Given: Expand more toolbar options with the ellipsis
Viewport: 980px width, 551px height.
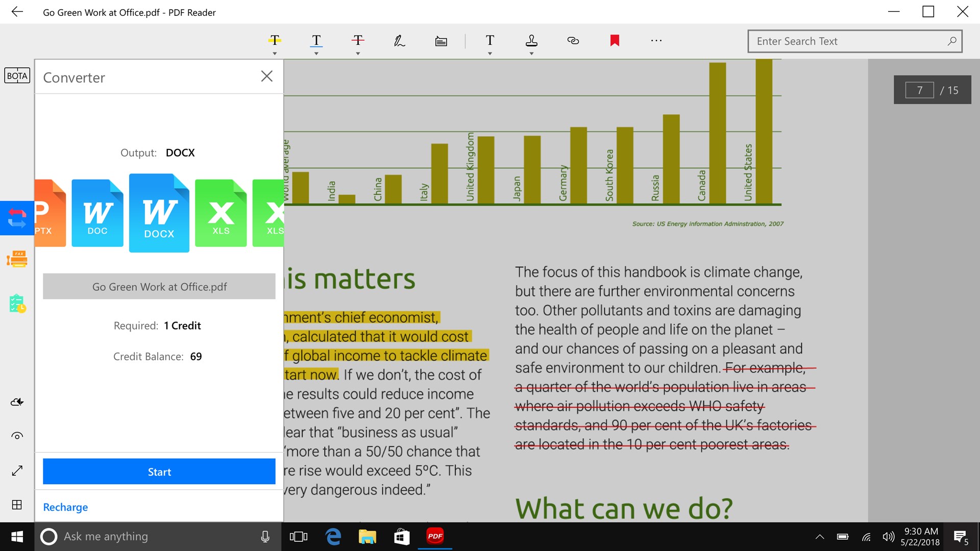Looking at the screenshot, I should 656,41.
